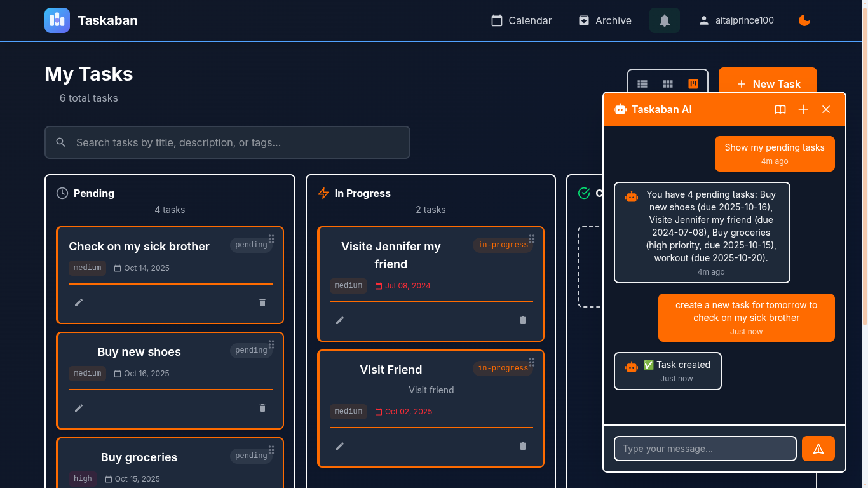This screenshot has height=488, width=868.
Task: Click the In Progress lightning icon
Action: [x=323, y=193]
